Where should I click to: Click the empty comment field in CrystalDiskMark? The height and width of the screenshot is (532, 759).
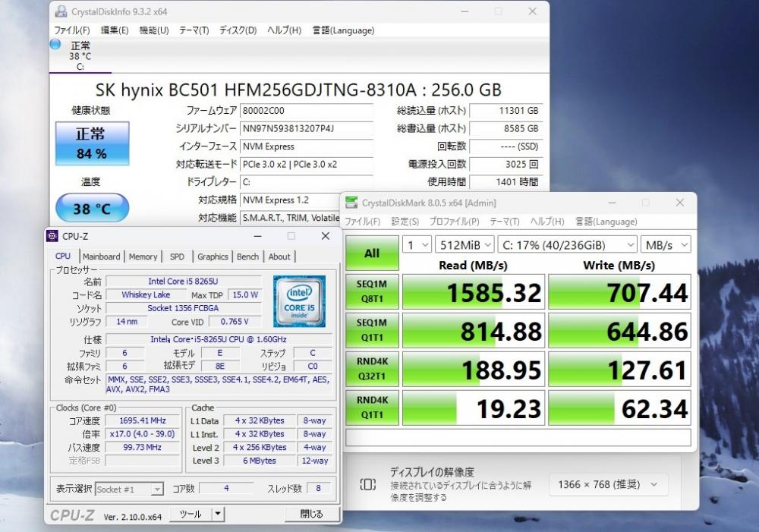pos(518,437)
